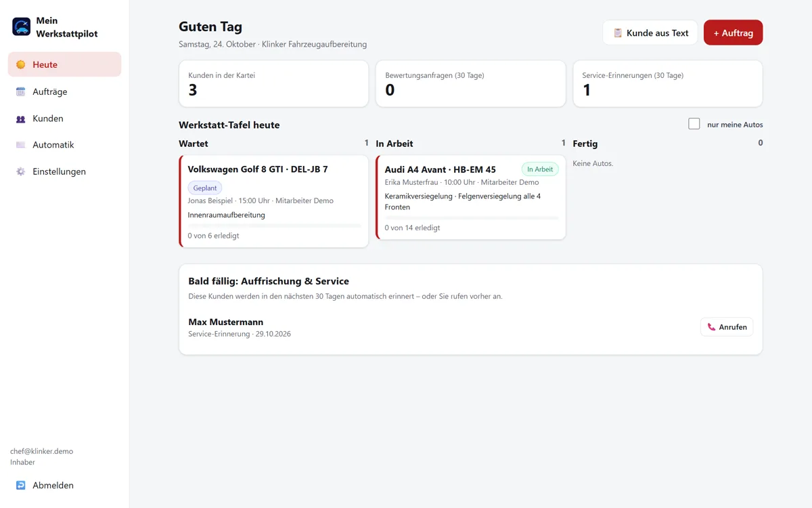Open the Audi A4 Avant card title
This screenshot has width=812, height=508.
point(441,169)
